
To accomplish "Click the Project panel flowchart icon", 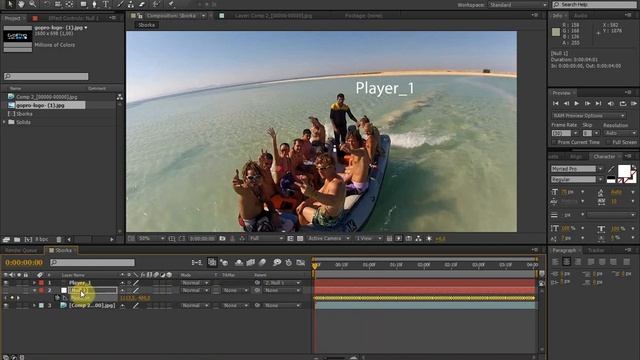I will tap(120, 97).
